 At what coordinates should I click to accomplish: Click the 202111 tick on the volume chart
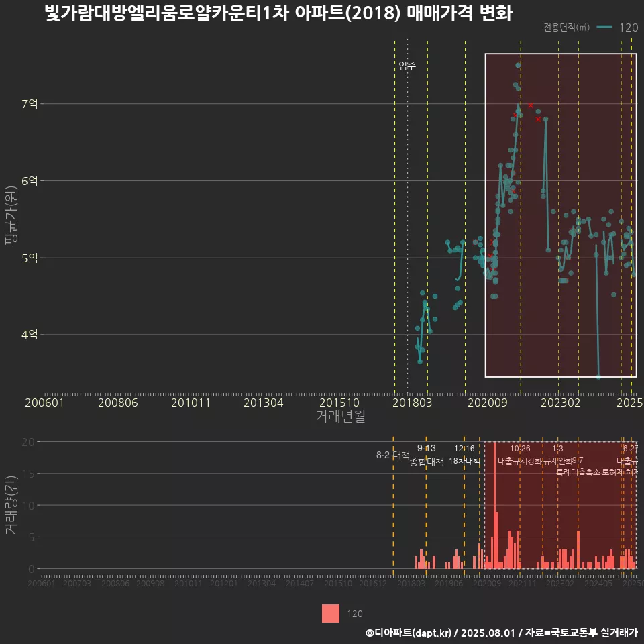point(522,583)
